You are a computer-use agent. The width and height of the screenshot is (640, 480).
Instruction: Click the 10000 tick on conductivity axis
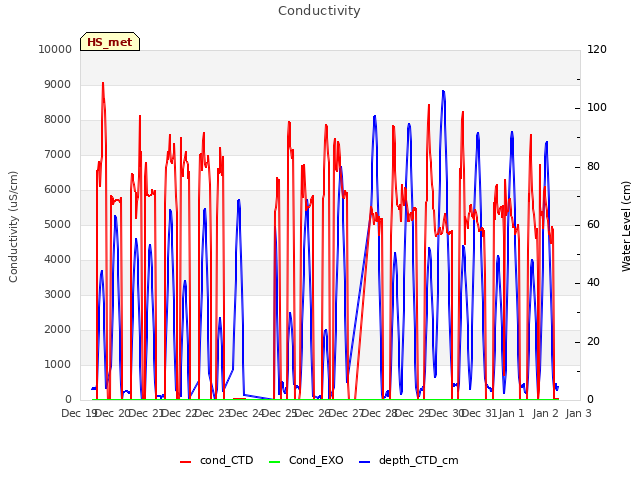tap(55, 49)
